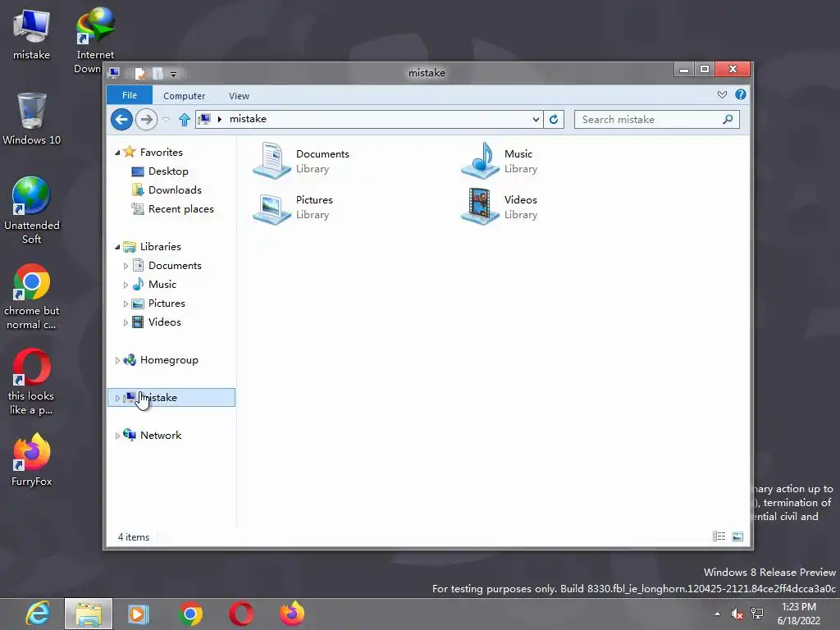Select Unattended Soft desktop shortcut

pyautogui.click(x=32, y=211)
